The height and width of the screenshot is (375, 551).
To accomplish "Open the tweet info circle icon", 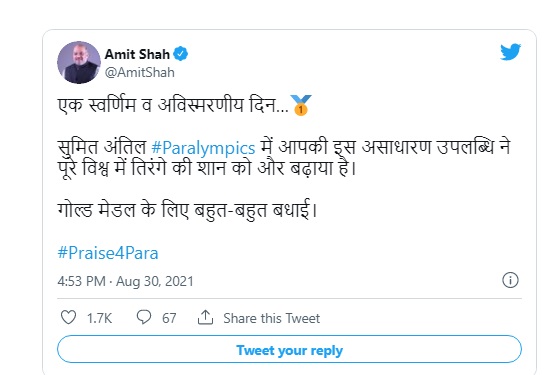I will coord(510,280).
